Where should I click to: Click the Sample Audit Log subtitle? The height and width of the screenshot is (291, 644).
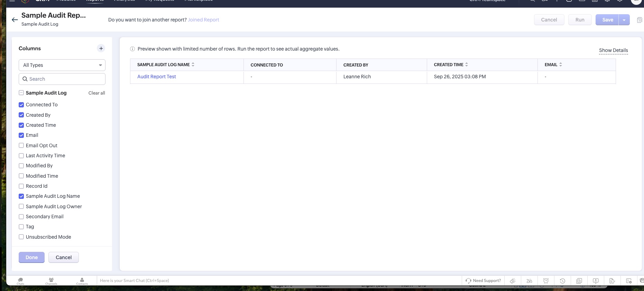pyautogui.click(x=40, y=24)
